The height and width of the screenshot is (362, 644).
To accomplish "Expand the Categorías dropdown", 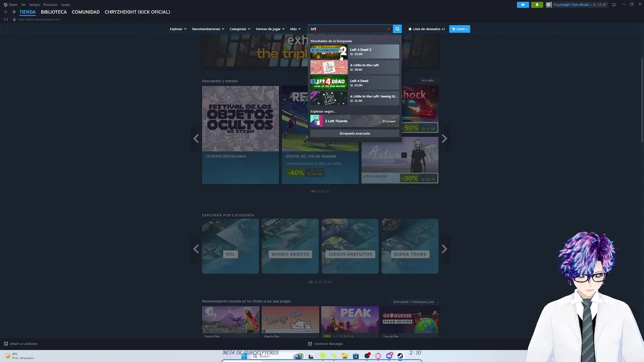I will click(240, 29).
